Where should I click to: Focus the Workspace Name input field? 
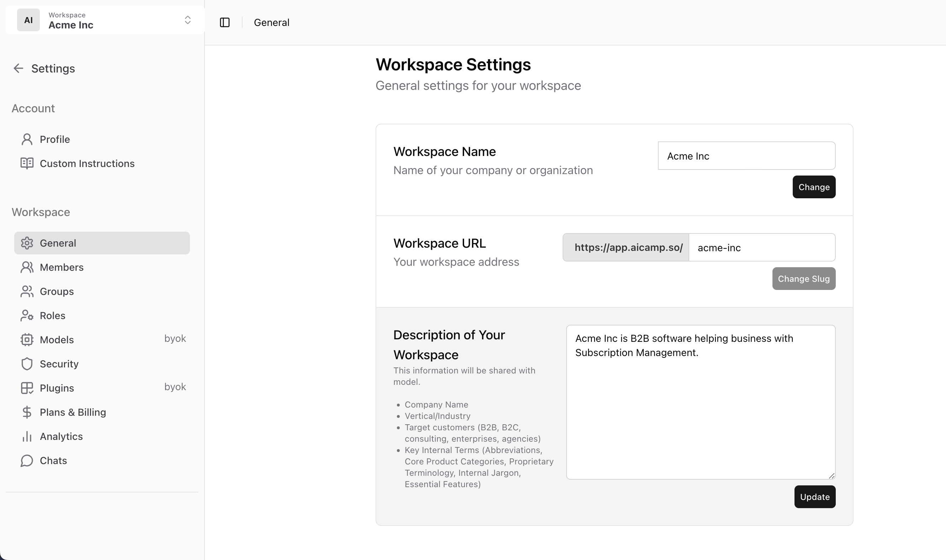pos(746,156)
